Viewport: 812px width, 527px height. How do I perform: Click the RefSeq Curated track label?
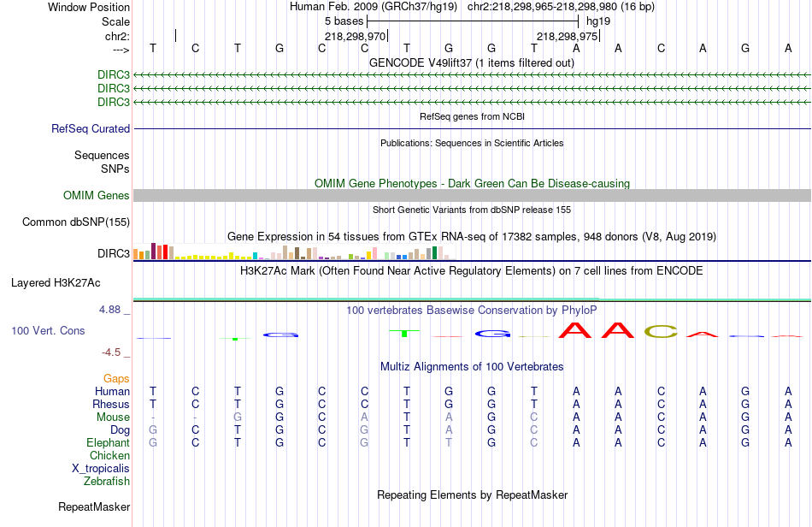pyautogui.click(x=91, y=128)
